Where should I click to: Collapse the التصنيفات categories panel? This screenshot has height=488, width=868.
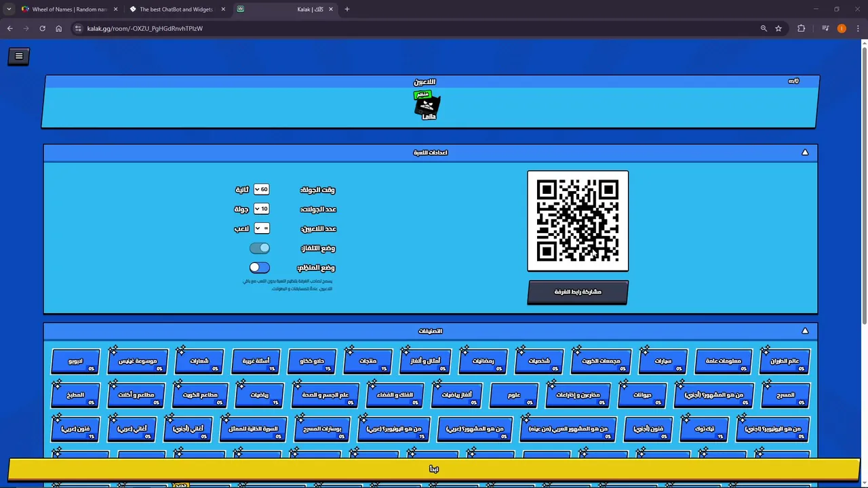805,331
